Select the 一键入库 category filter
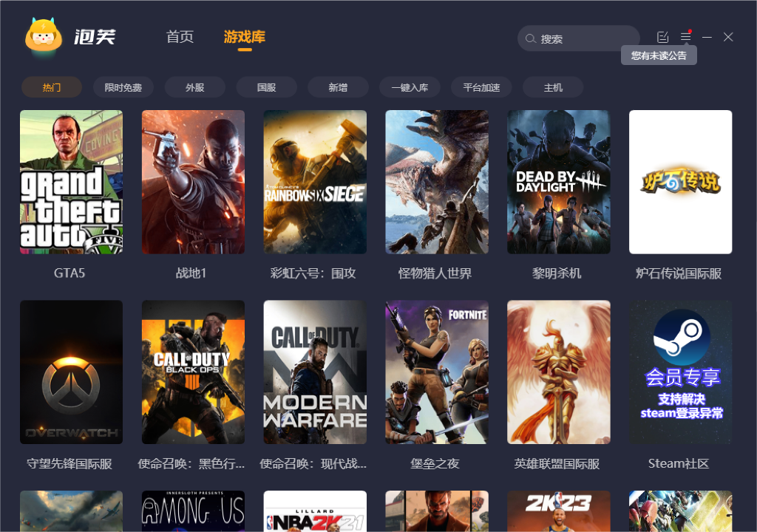This screenshot has width=757, height=532. (410, 87)
